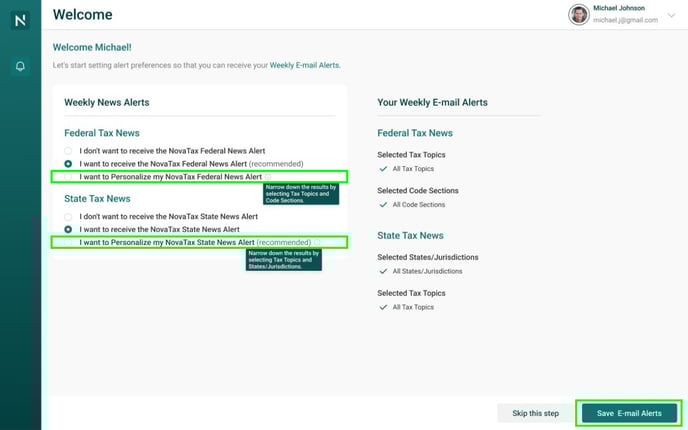688x430 pixels.
Task: Click the "Your Weekly E-mail Alerts" heading
Action: click(432, 102)
